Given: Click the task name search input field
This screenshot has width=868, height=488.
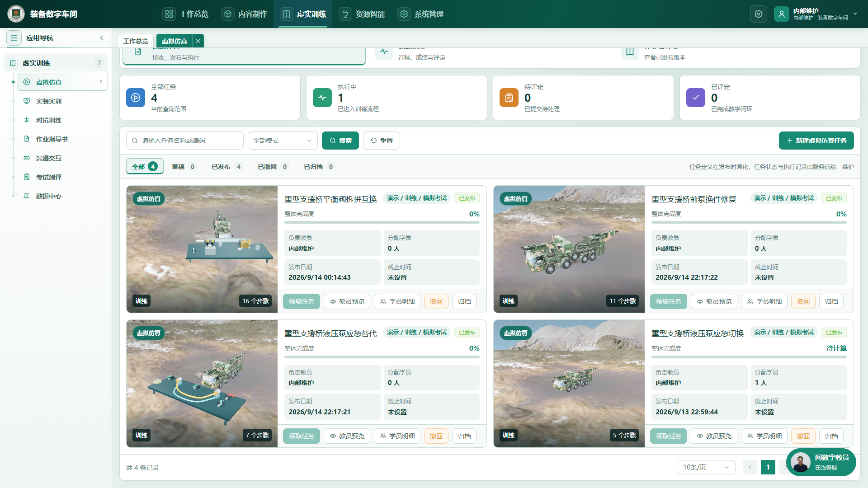Looking at the screenshot, I should click(x=185, y=141).
